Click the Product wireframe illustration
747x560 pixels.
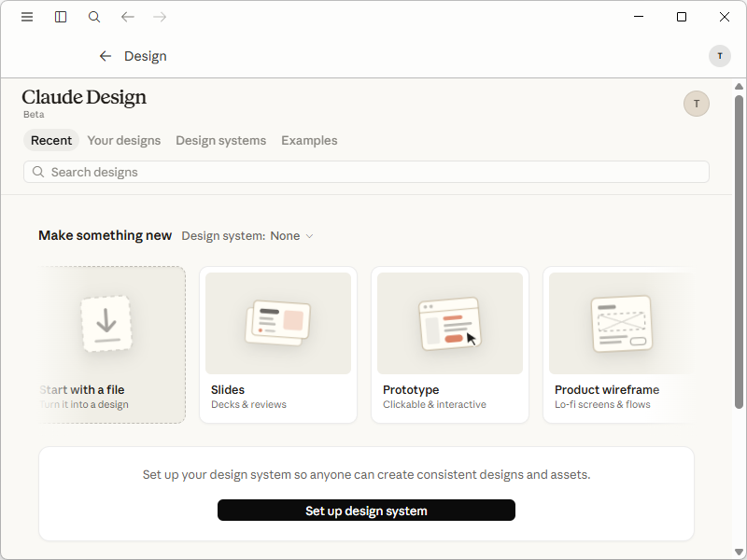click(622, 323)
